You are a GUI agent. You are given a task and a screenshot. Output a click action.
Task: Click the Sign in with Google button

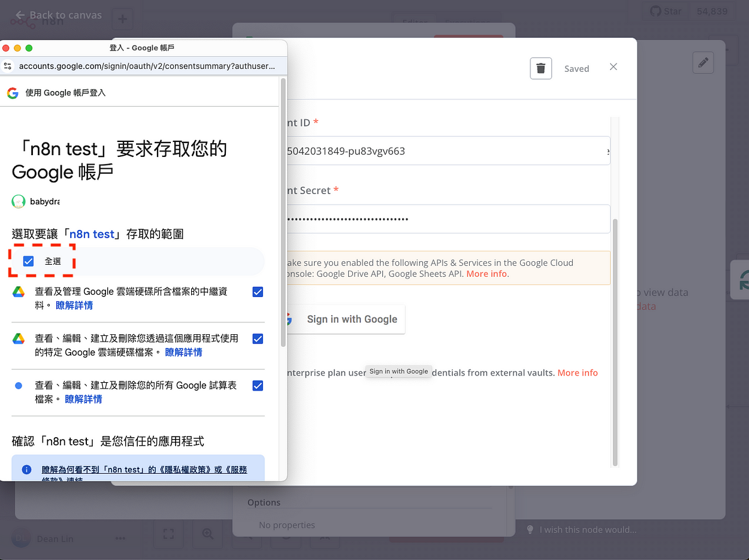pos(345,319)
